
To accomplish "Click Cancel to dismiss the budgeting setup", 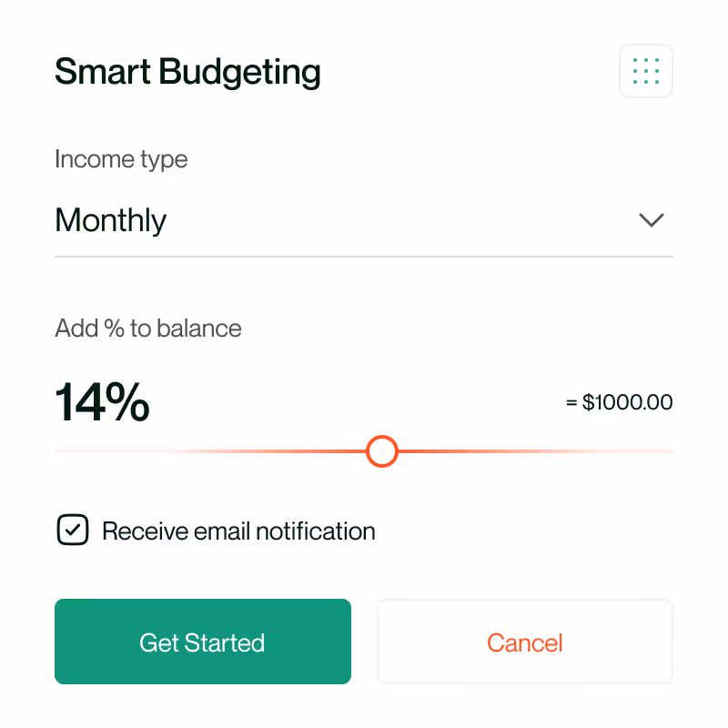I will coord(524,642).
